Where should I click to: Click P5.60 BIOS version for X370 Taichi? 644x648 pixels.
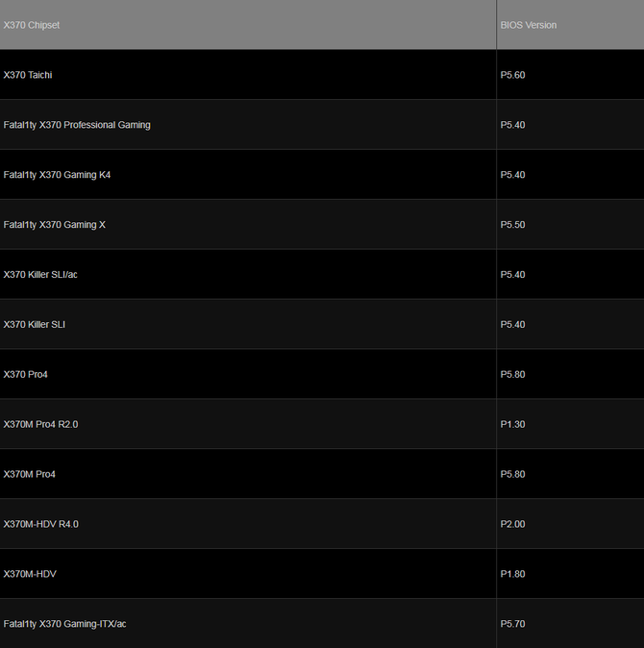512,75
